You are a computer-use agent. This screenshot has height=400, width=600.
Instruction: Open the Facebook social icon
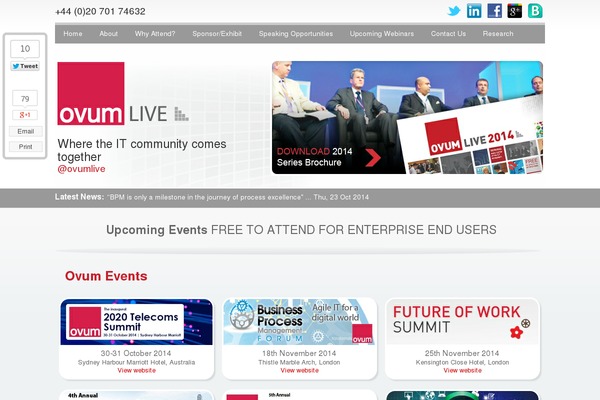[x=494, y=11]
